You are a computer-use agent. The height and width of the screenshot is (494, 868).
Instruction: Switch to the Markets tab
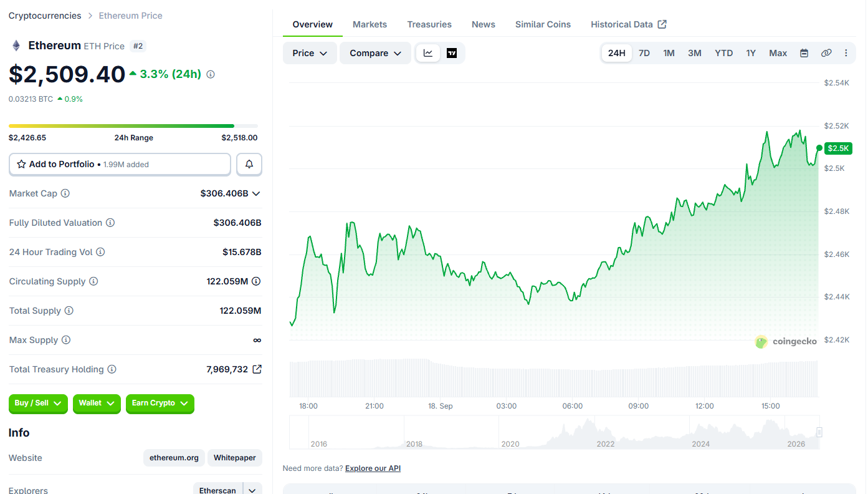[x=370, y=24]
